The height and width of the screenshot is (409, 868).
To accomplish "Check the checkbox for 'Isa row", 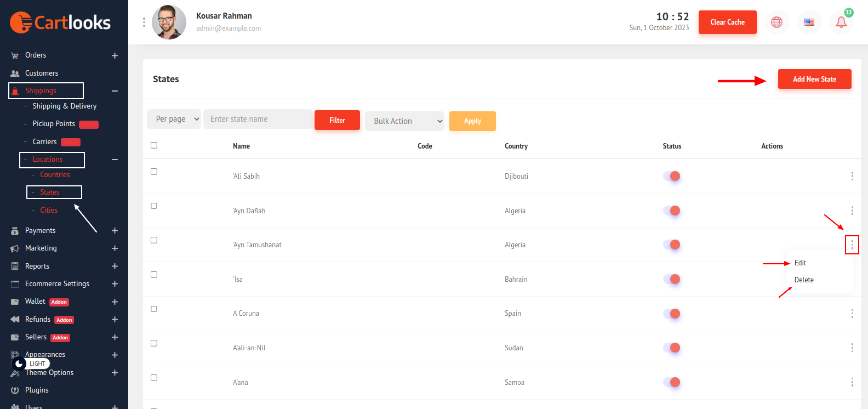I will click(x=154, y=275).
